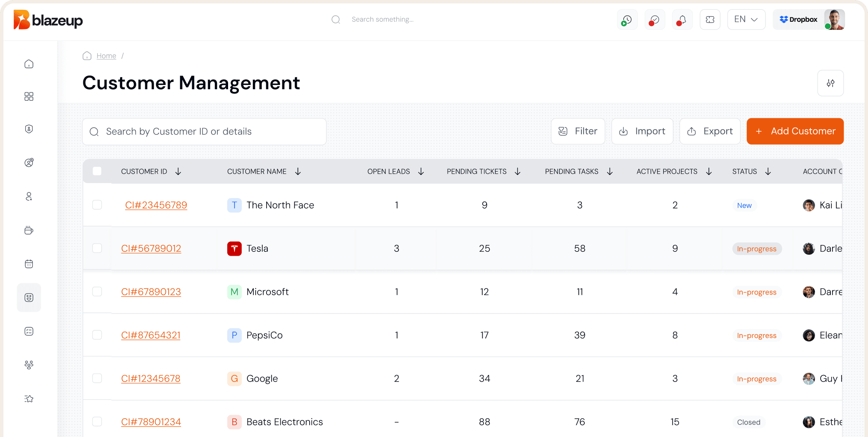Open customer CI#67890123 link
The width and height of the screenshot is (868, 437).
point(151,292)
